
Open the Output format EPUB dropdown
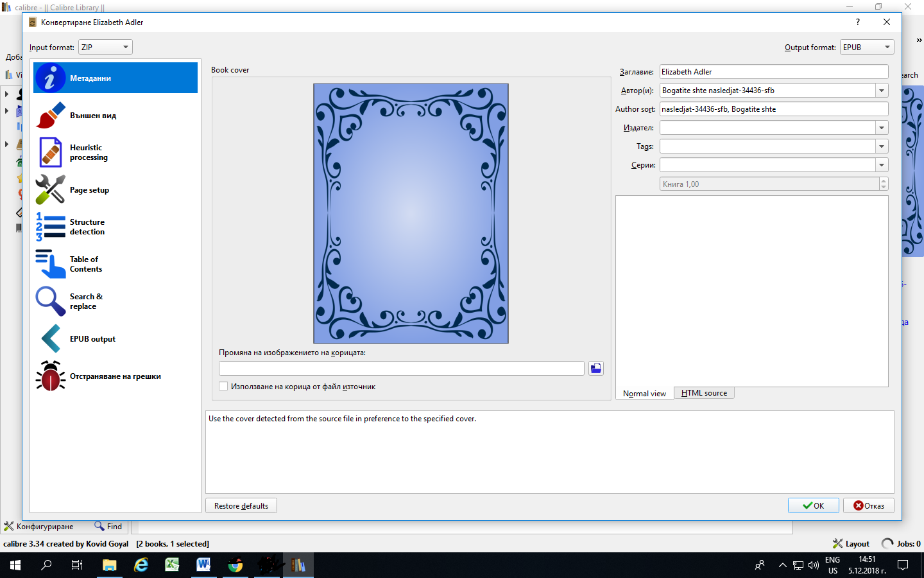coord(867,48)
